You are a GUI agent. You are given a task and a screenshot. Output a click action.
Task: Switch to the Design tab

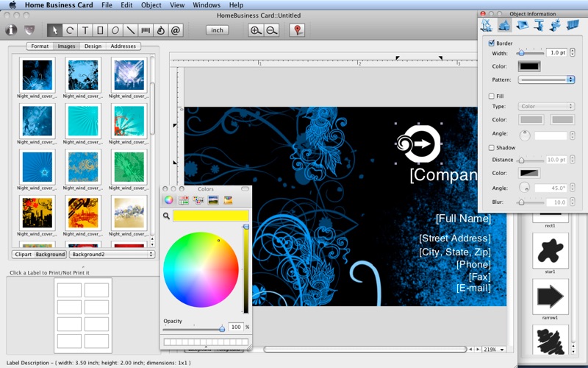point(93,46)
